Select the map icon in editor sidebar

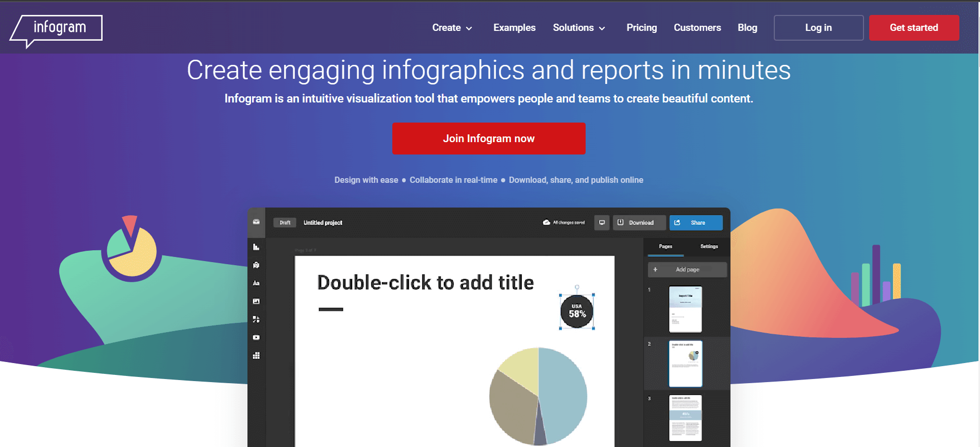pyautogui.click(x=256, y=265)
